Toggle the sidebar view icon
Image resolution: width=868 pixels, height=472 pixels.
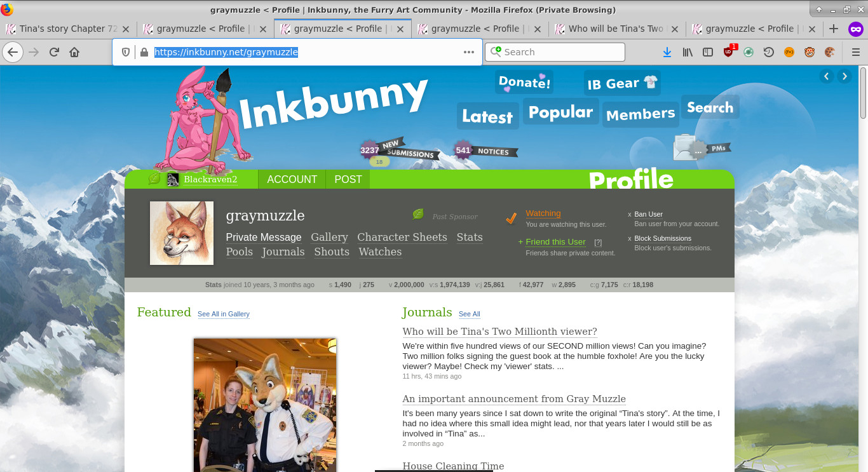coord(707,53)
